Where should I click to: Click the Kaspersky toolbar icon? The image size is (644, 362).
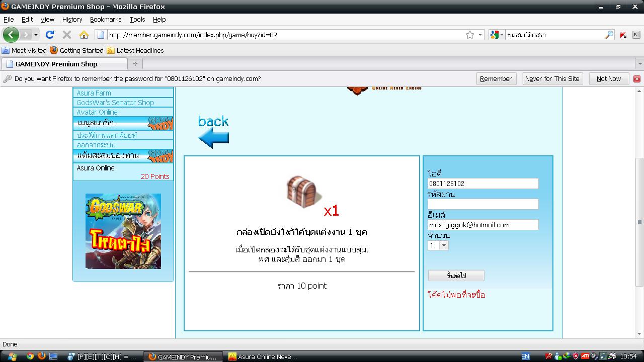click(x=623, y=35)
